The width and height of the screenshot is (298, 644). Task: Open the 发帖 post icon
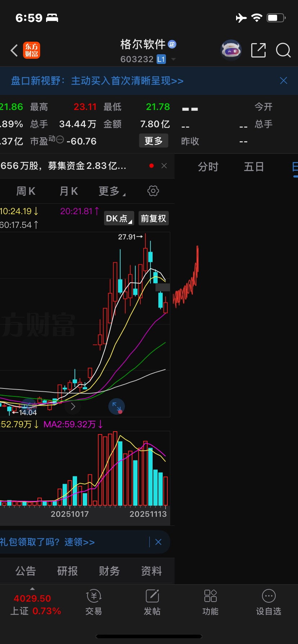152,603
